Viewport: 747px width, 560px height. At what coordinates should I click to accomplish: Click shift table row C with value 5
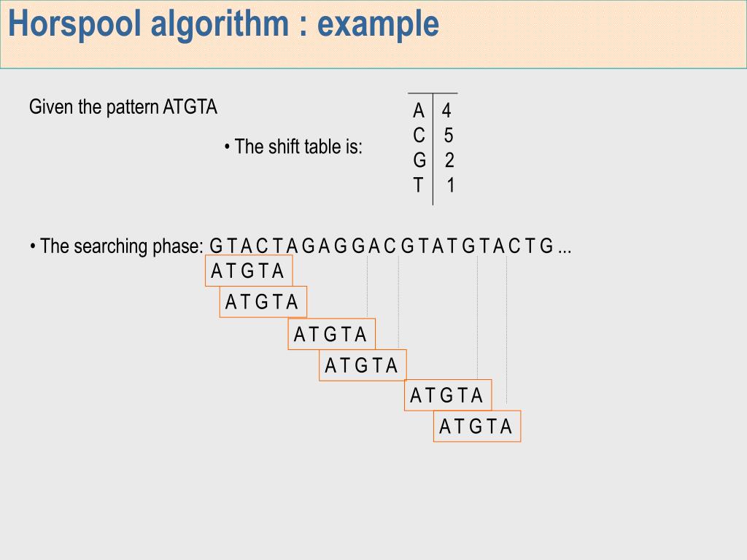433,135
